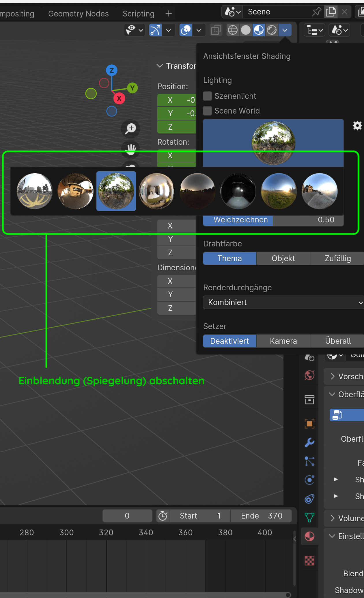Click the zoom magnifier viewport icon
The width and height of the screenshot is (364, 598).
(131, 129)
